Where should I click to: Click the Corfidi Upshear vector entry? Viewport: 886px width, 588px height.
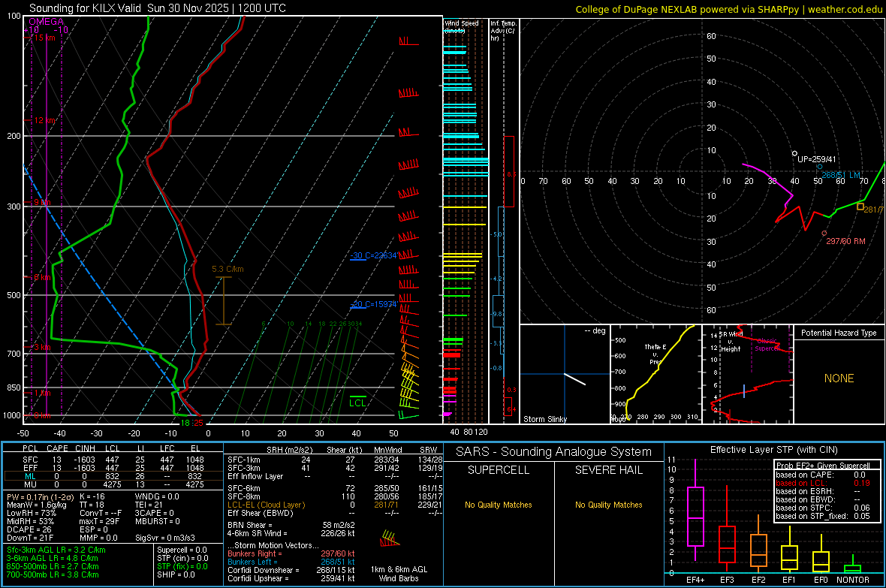[x=291, y=578]
